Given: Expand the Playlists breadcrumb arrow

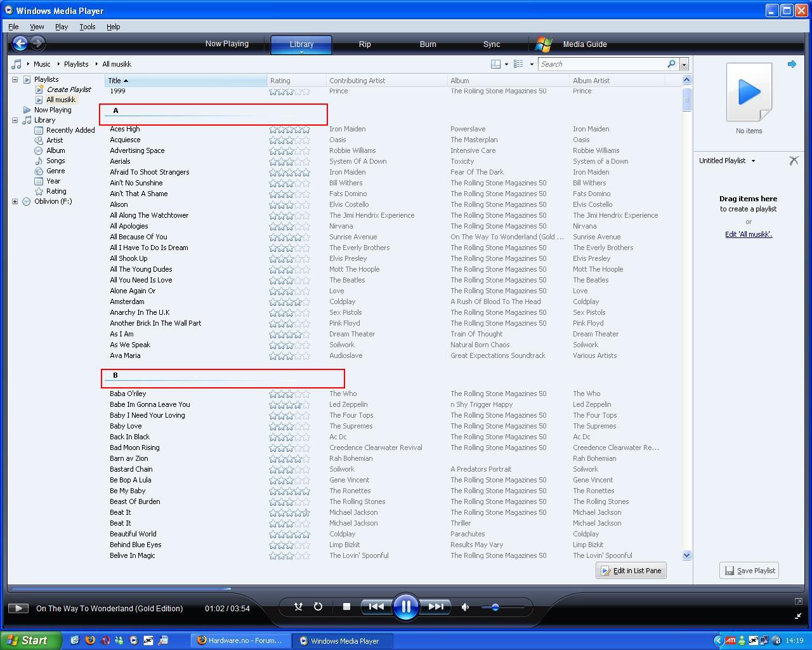Looking at the screenshot, I should 96,64.
